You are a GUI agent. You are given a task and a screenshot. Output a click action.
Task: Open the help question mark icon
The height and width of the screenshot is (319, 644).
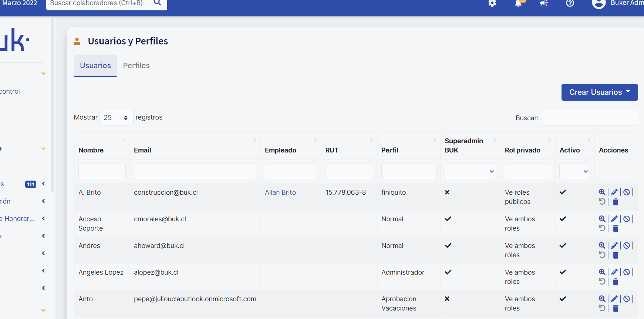(570, 3)
